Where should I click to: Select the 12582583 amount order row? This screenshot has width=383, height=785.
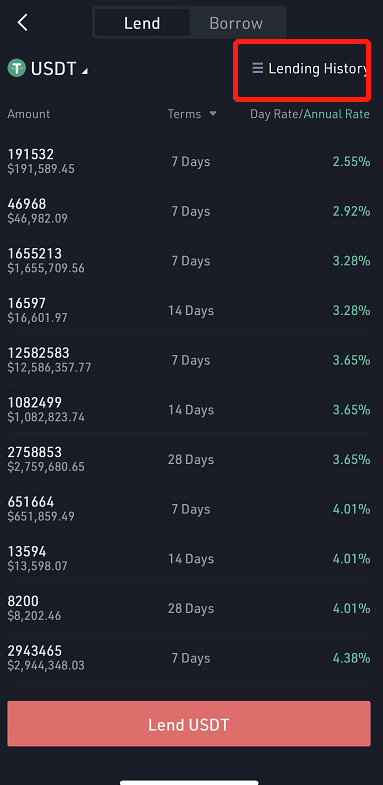[x=189, y=359]
